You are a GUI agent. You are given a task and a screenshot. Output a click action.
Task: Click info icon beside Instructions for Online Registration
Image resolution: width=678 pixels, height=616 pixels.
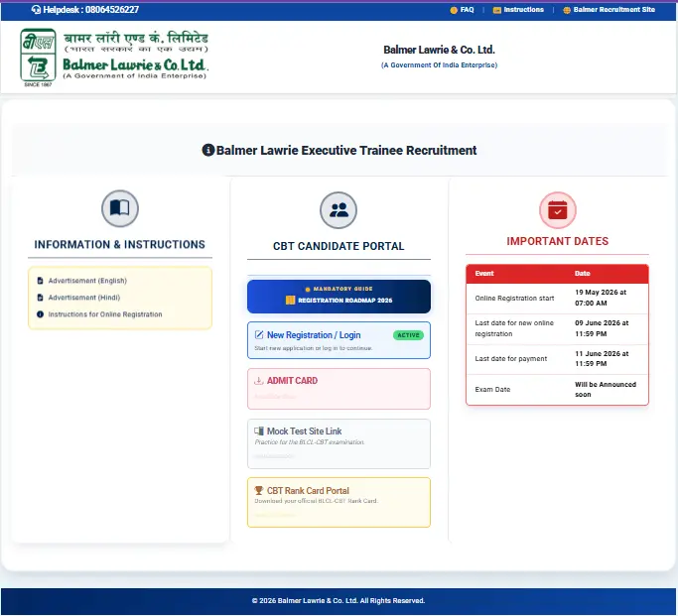(x=41, y=314)
